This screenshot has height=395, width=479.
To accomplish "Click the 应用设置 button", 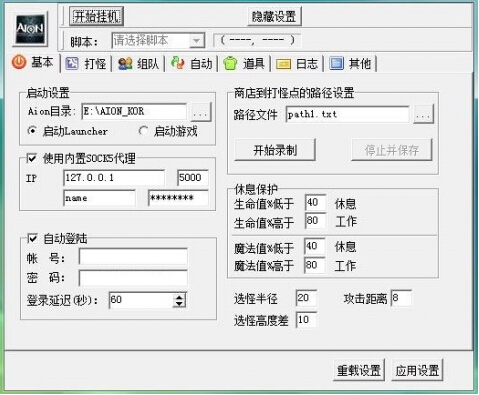I will point(417,370).
